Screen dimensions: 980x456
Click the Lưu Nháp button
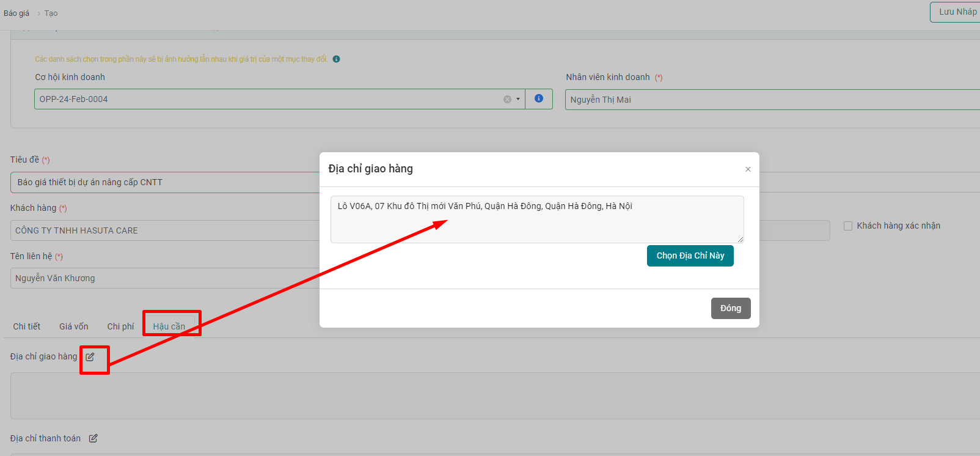[957, 12]
